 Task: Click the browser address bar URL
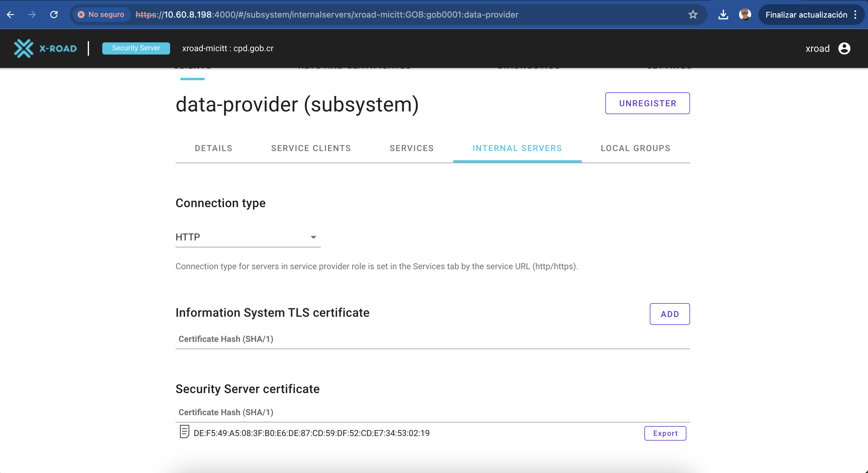point(327,15)
